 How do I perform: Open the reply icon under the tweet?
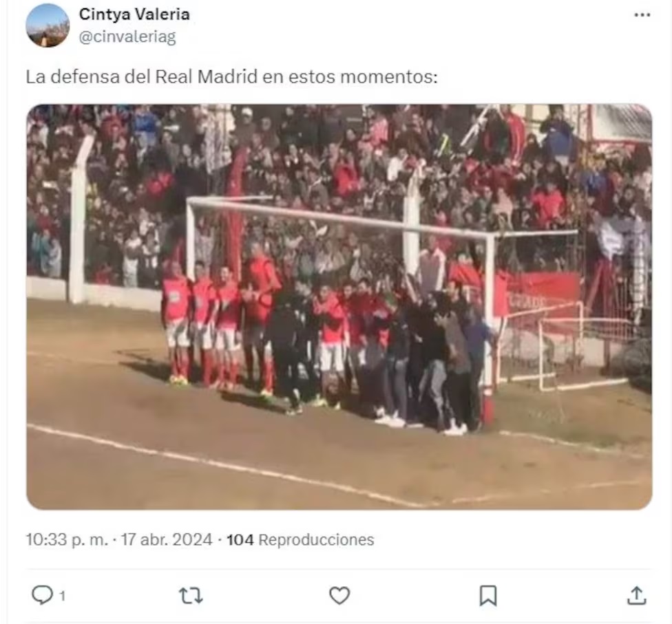pyautogui.click(x=42, y=595)
